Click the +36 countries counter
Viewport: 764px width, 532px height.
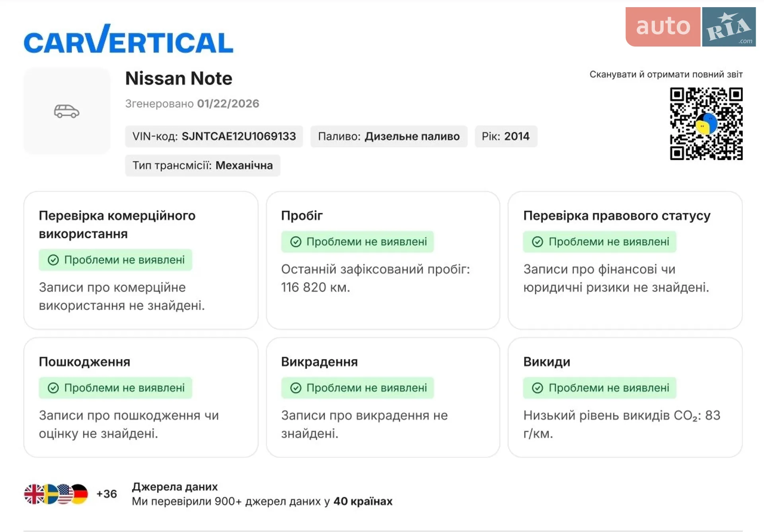[x=107, y=494]
